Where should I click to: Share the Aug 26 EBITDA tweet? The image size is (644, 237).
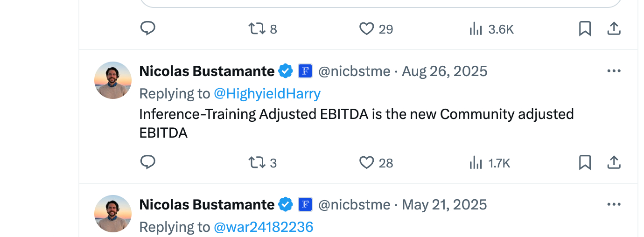click(614, 162)
